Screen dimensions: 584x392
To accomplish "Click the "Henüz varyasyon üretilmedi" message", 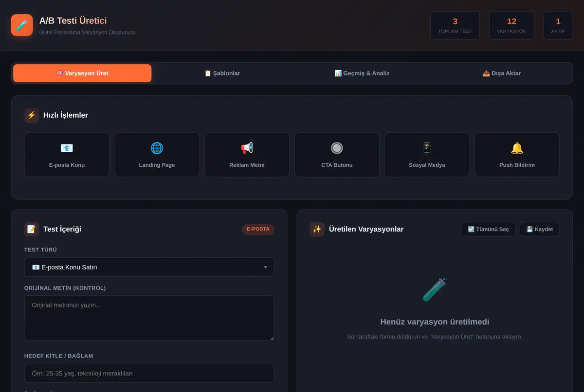I will pyautogui.click(x=435, y=322).
